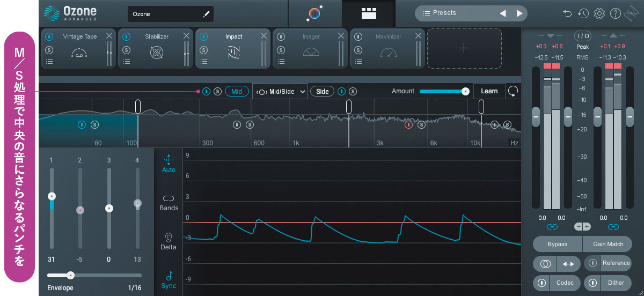This screenshot has width=644, height=296.
Task: Click the pencil icon to rename preset
Action: [207, 14]
